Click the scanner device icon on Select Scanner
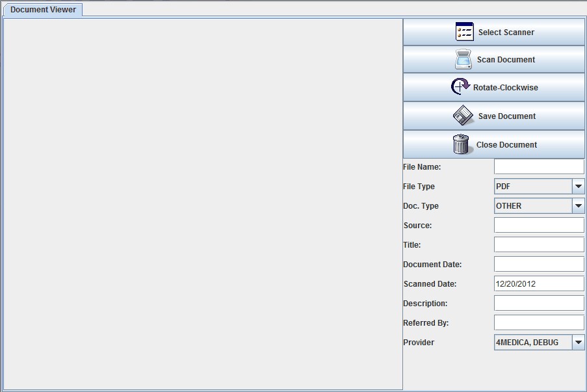 coord(464,31)
